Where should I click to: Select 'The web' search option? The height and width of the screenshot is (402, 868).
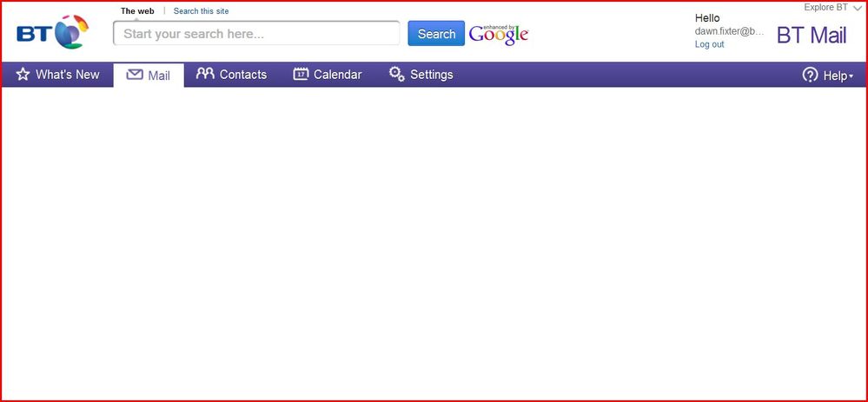click(137, 11)
